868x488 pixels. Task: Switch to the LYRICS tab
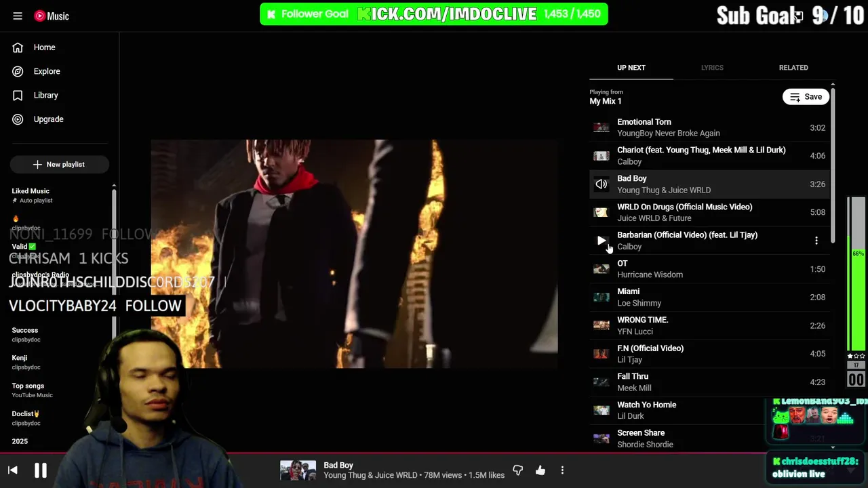(712, 68)
